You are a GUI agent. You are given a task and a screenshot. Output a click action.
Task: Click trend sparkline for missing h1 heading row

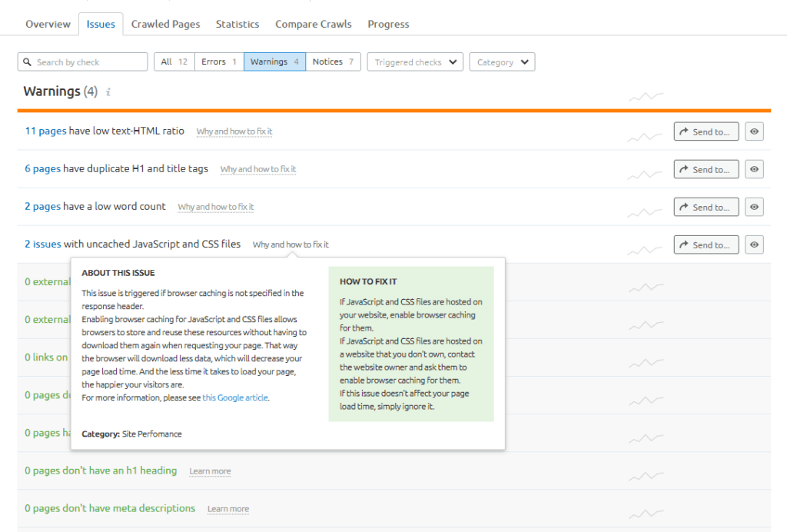[x=645, y=475]
